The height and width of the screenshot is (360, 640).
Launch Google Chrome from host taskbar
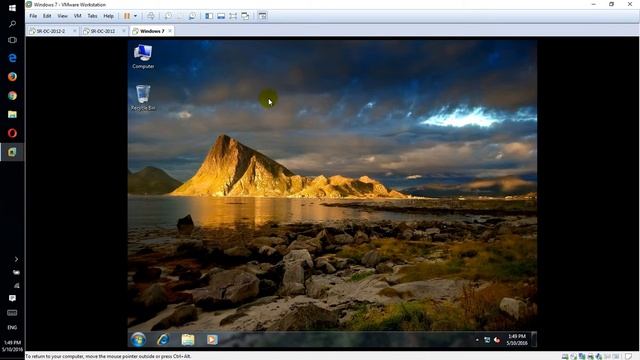[x=12, y=96]
